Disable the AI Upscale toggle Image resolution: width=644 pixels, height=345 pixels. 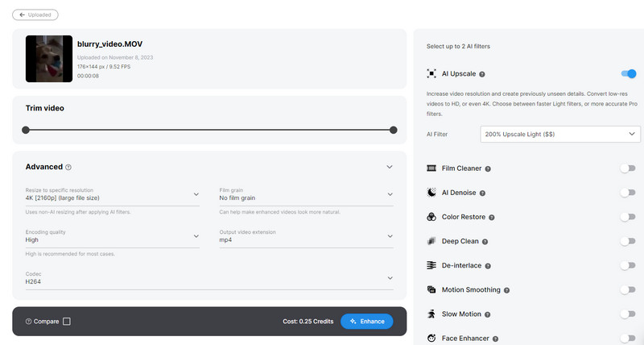click(x=629, y=73)
